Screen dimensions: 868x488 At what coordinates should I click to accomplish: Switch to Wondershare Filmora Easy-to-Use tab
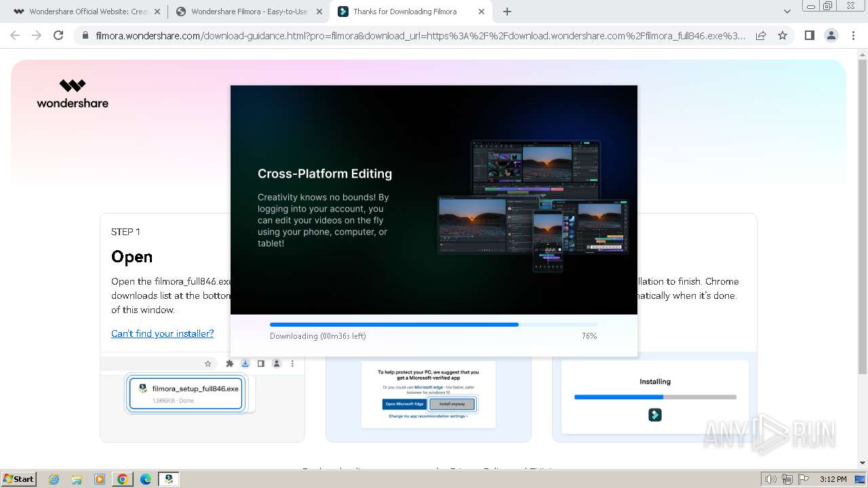pyautogui.click(x=241, y=12)
